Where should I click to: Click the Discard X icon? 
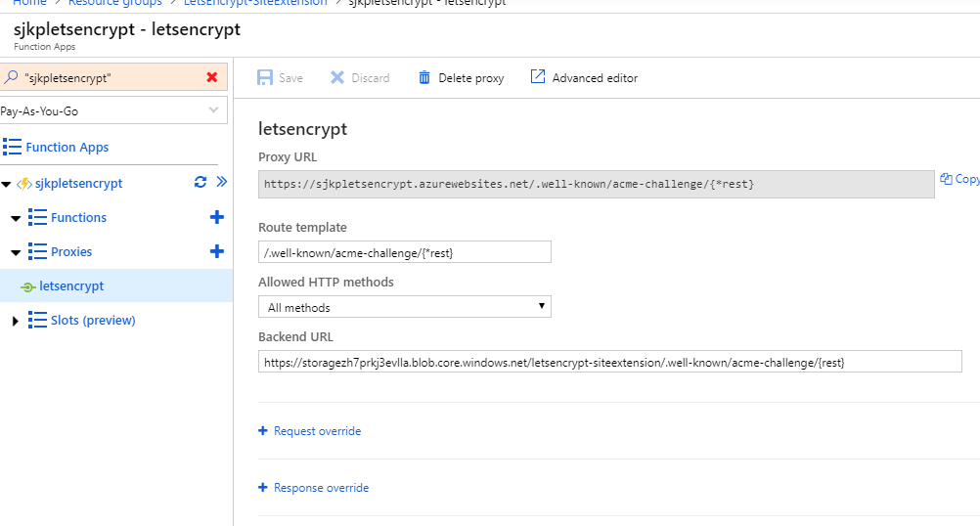(x=336, y=77)
